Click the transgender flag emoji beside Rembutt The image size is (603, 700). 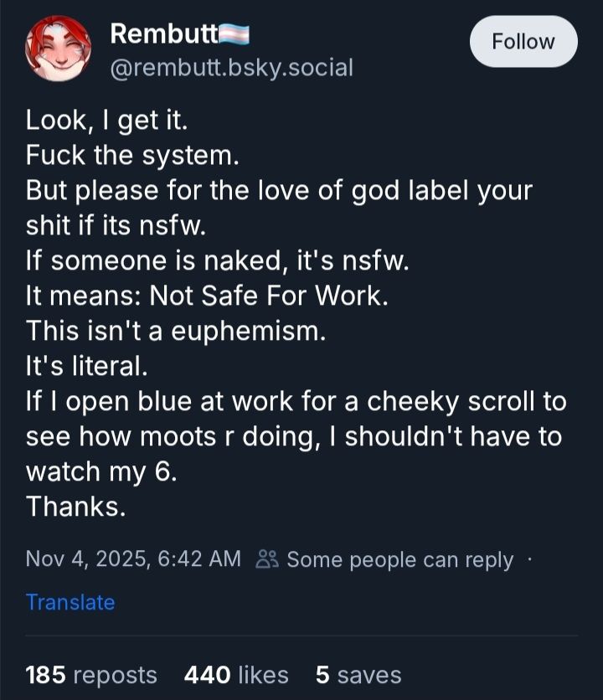click(234, 33)
